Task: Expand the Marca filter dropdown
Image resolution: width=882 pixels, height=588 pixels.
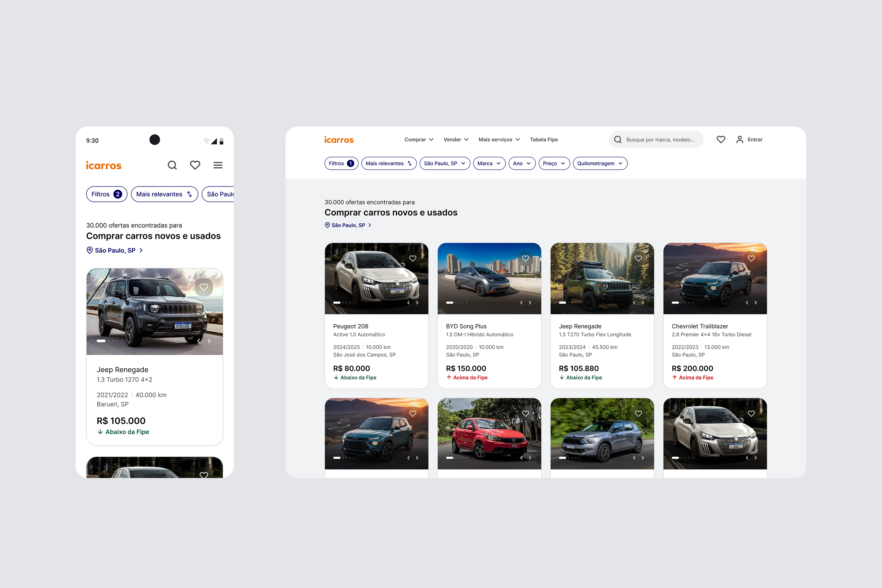Action: (489, 164)
